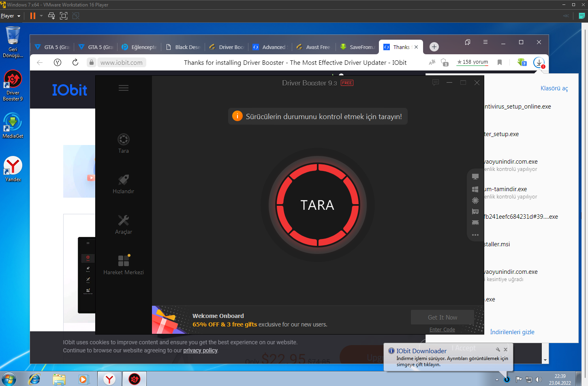
Task: Click the IObit logo on the web page
Action: (x=69, y=90)
